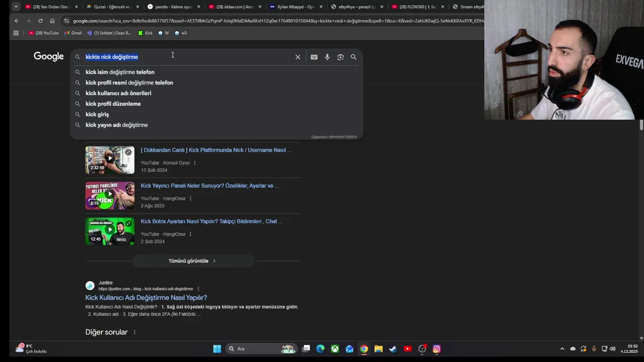Open the Sohbet Ozan bookmark
Screen dimensions: 644x362
coord(109,33)
